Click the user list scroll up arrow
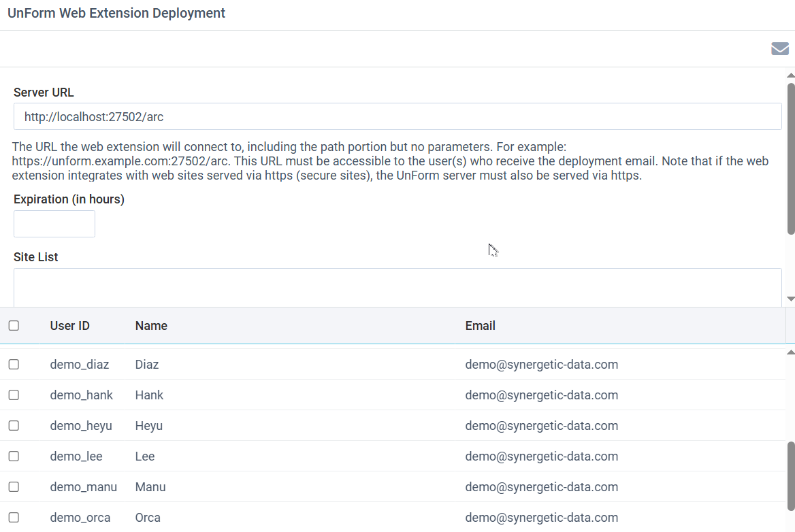 click(790, 352)
